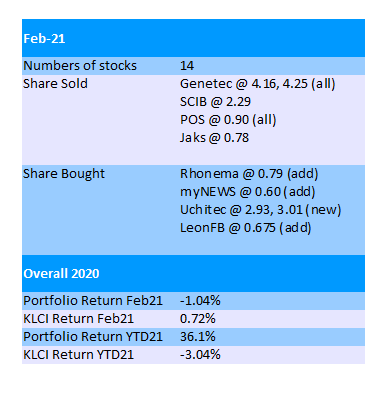The image size is (389, 394).
Task: Click the Share Bought label
Action: click(x=64, y=174)
